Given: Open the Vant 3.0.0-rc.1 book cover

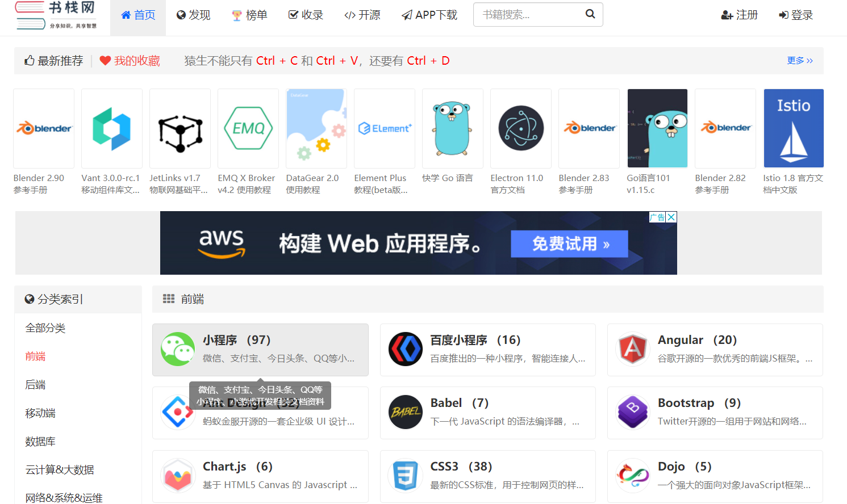Looking at the screenshot, I should click(112, 128).
